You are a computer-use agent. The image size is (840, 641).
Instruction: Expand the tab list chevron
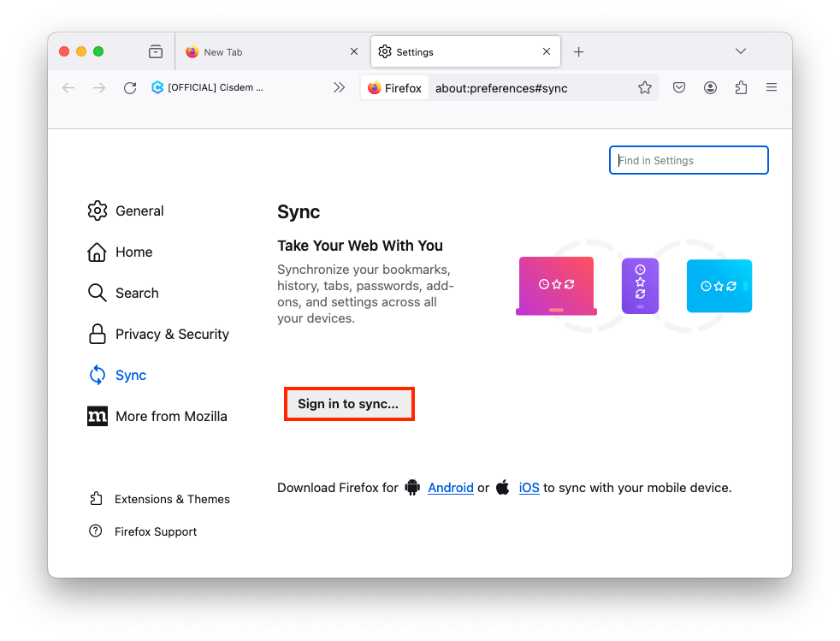click(741, 51)
